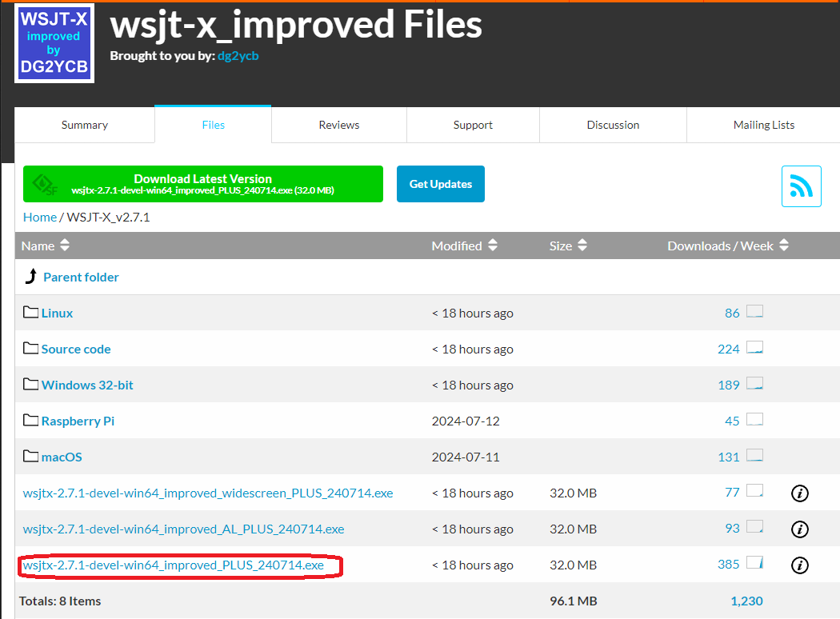Click the 2024-07-12 modified date

[466, 421]
